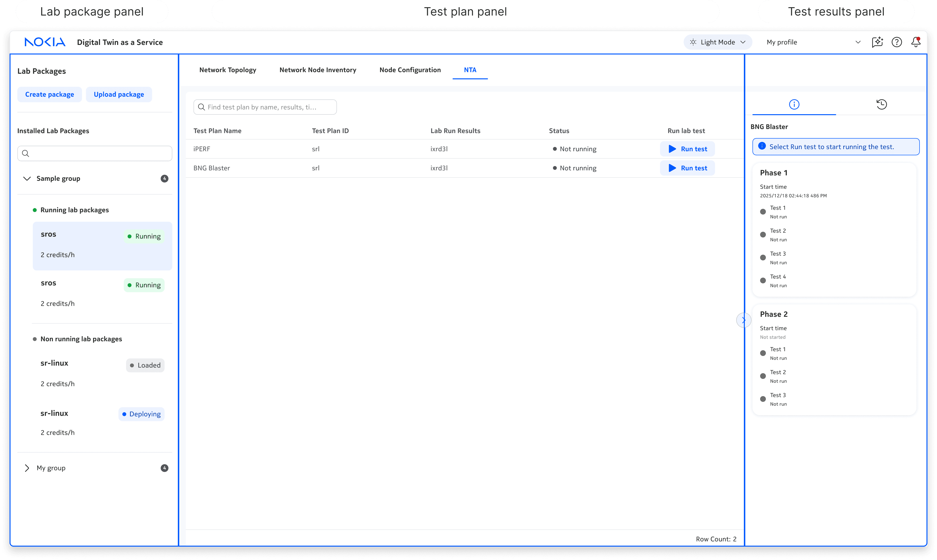
Task: Switch to the Network Topology tab
Action: (228, 70)
